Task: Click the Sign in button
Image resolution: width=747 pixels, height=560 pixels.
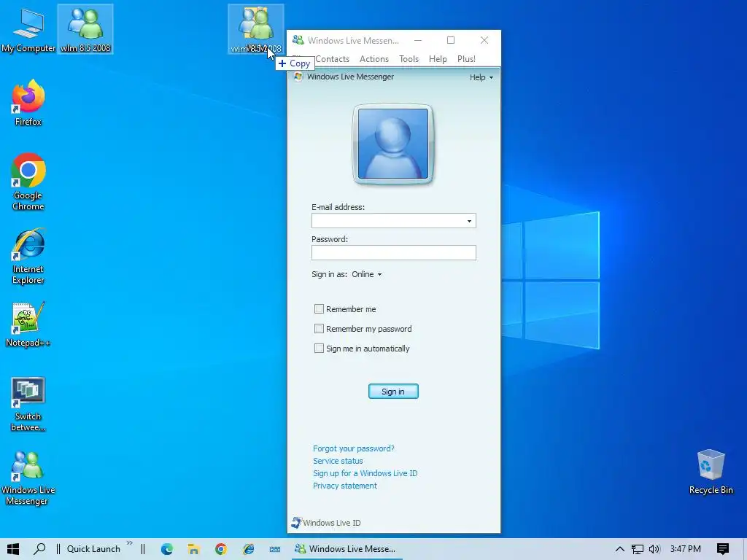Action: coord(393,392)
